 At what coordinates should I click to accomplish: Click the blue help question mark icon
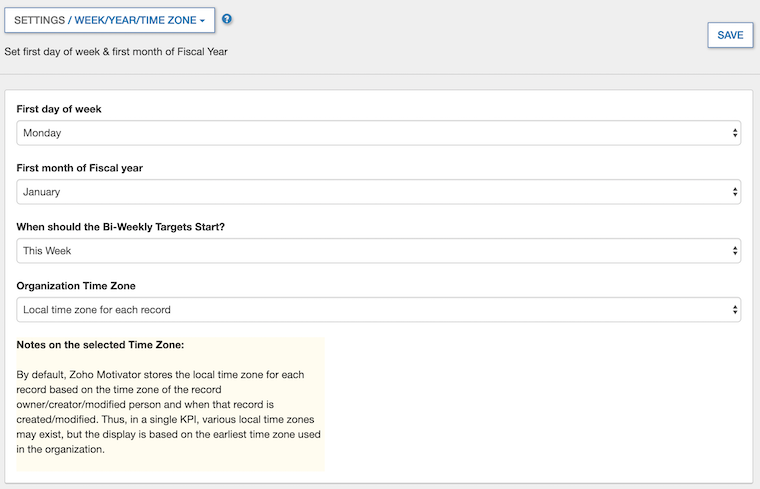[x=227, y=19]
